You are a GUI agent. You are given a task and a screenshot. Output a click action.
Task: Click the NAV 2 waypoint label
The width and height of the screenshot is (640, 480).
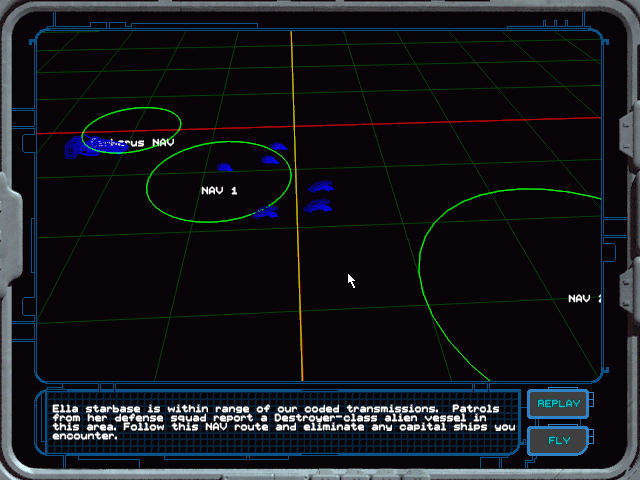click(x=585, y=298)
